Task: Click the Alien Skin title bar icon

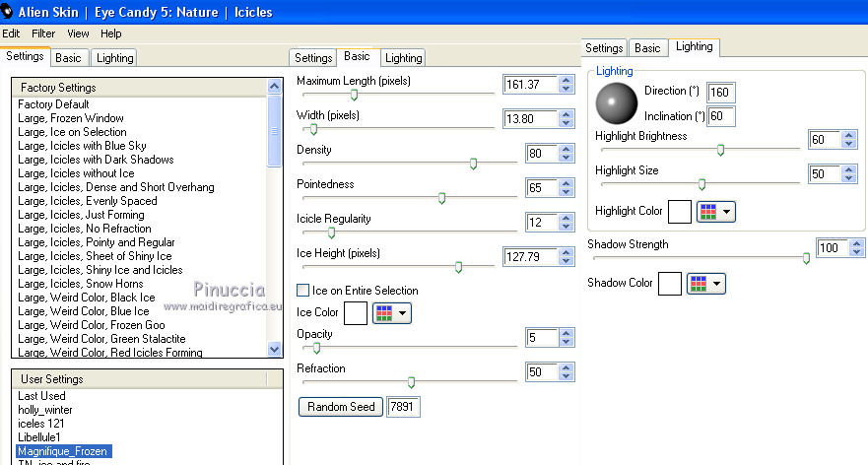Action: (x=7, y=11)
